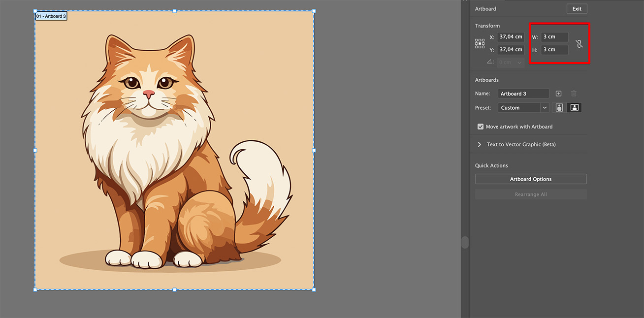644x318 pixels.
Task: Toggle landscape orientation for Artboard 3
Action: tap(574, 107)
